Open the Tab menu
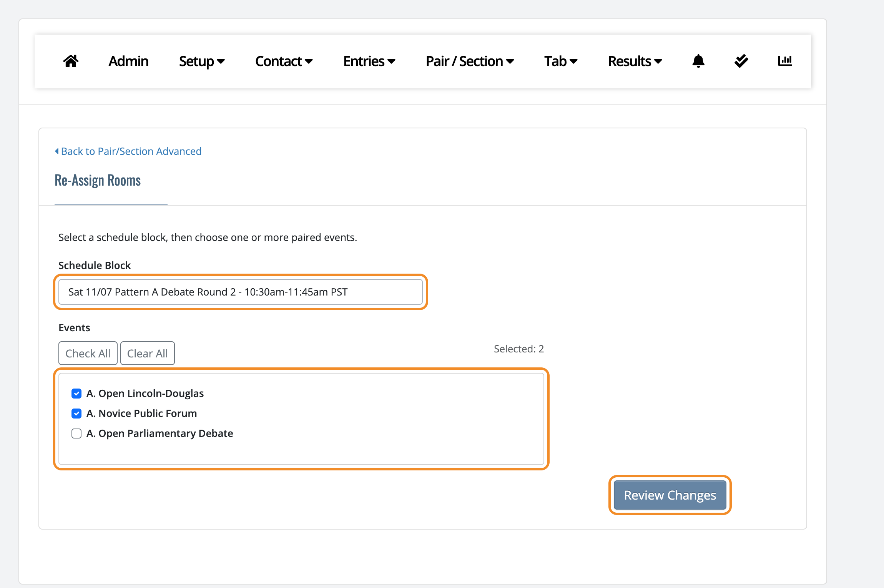The width and height of the screenshot is (884, 588). [561, 61]
